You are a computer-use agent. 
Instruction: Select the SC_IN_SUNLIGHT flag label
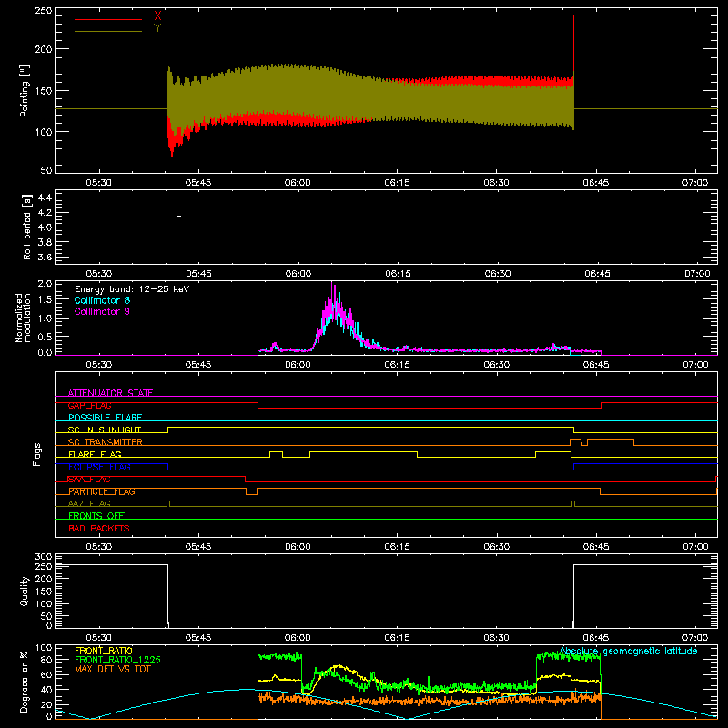(105, 430)
